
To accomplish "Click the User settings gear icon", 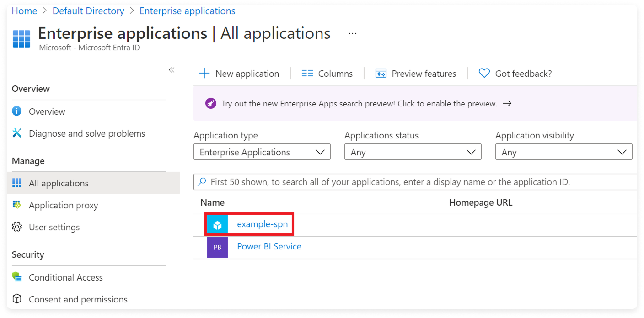I will tap(17, 227).
